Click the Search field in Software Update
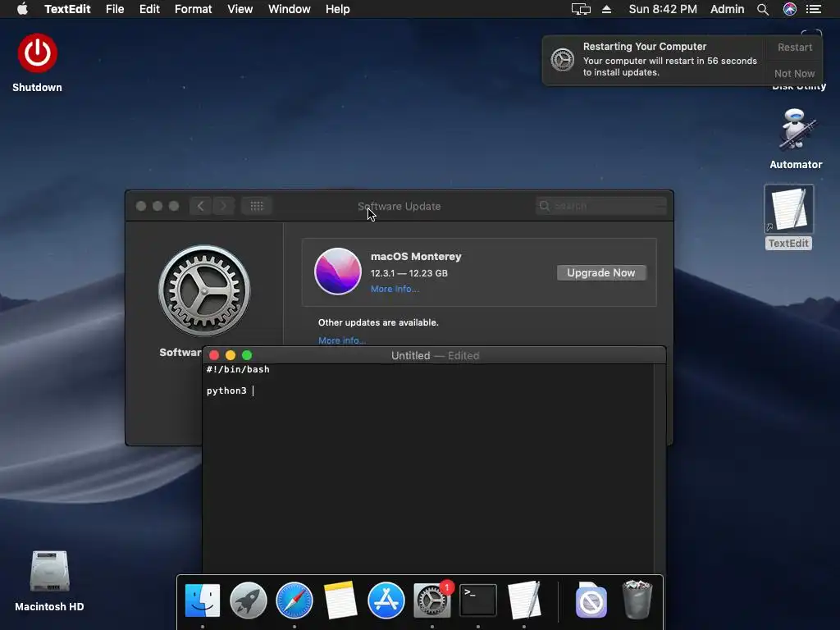Screen dimensions: 840x630 (601, 206)
